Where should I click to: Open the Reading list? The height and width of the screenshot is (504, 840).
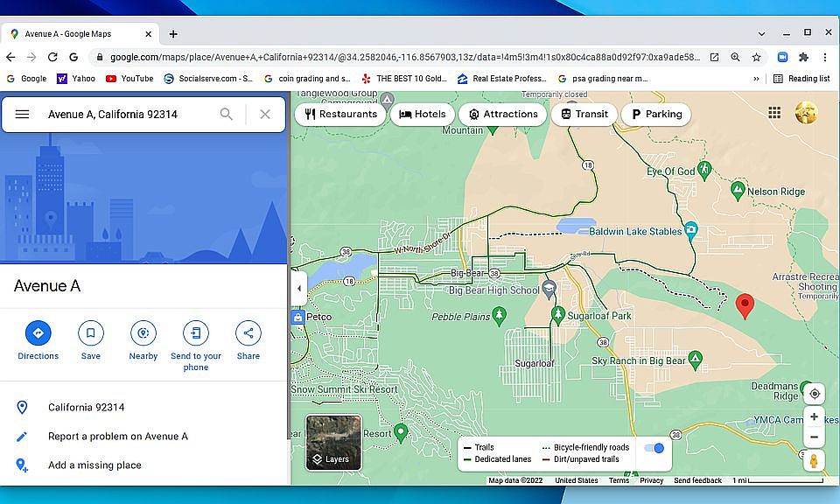point(801,78)
